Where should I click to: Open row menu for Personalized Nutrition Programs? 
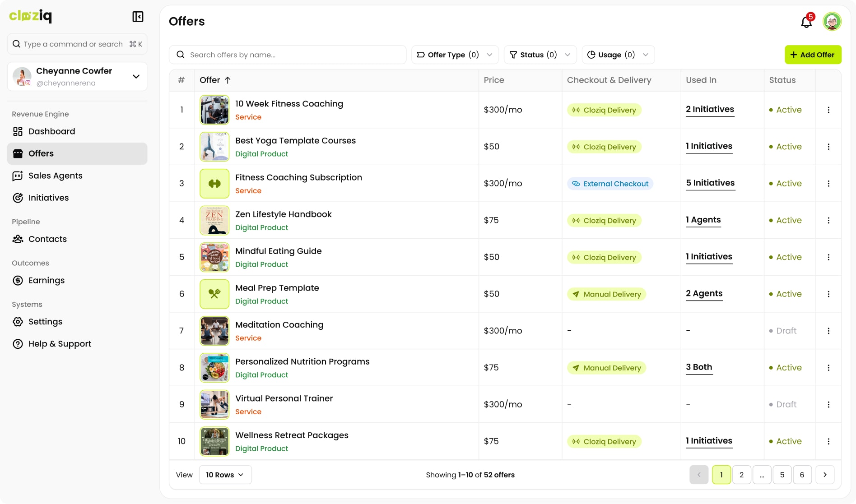pyautogui.click(x=828, y=368)
